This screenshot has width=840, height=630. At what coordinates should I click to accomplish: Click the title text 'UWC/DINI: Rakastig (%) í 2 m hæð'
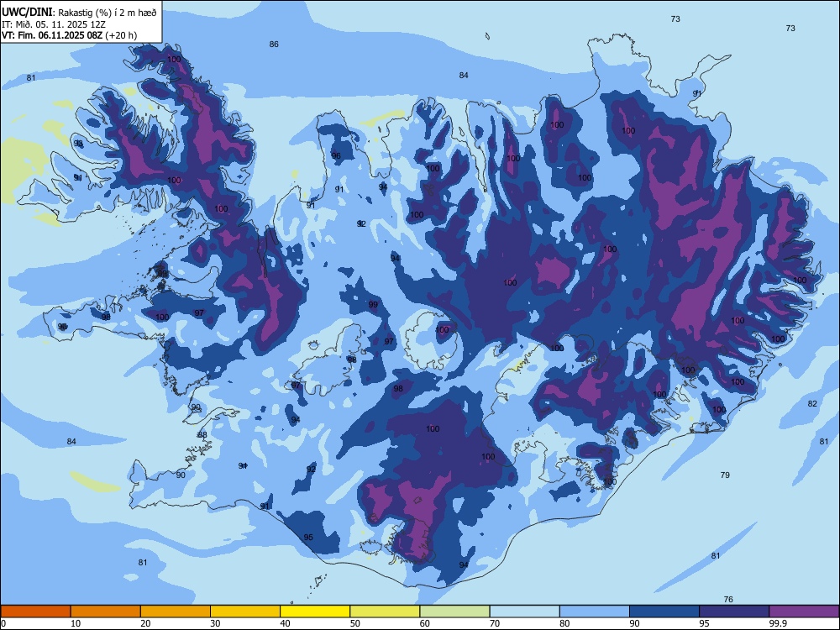[x=79, y=13]
